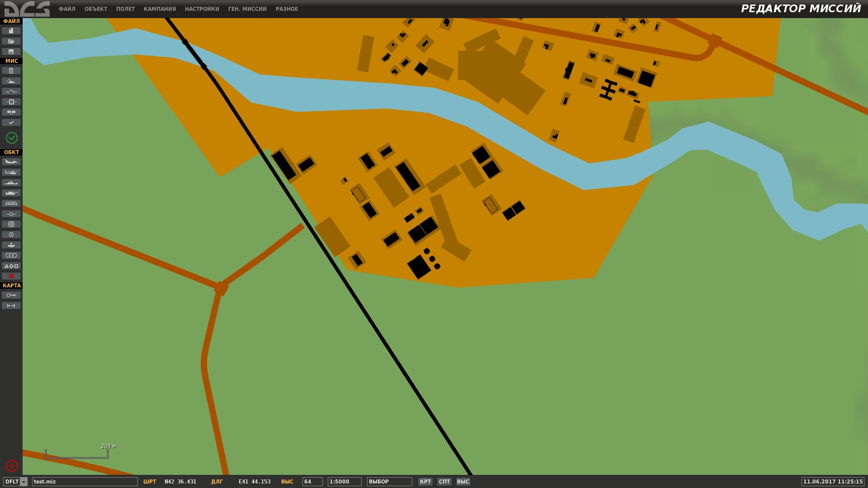Click the green checkmark fly mission button
This screenshot has height=488, width=868.
tap(12, 138)
